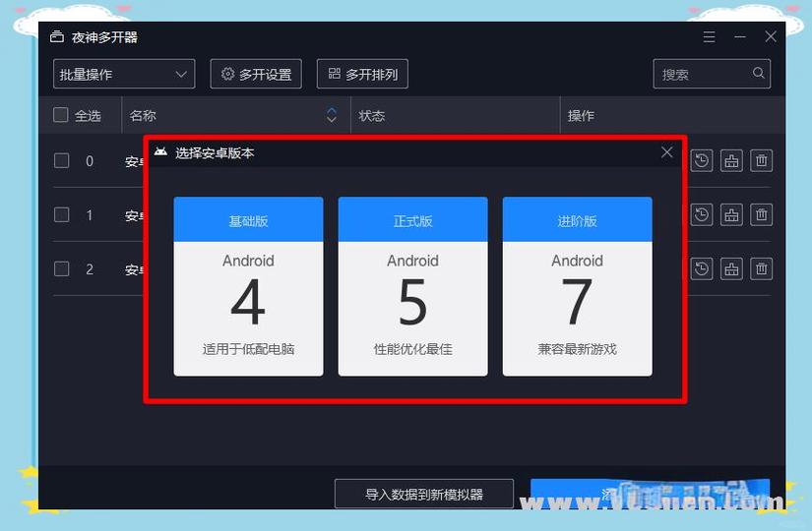Open 多开排列 arrangement options

(362, 74)
